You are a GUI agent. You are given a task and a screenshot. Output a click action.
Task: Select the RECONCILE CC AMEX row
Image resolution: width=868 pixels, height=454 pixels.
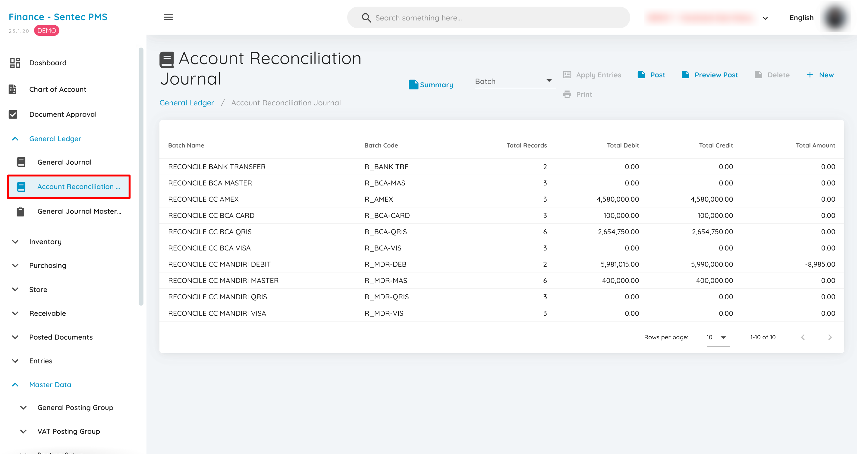click(502, 199)
